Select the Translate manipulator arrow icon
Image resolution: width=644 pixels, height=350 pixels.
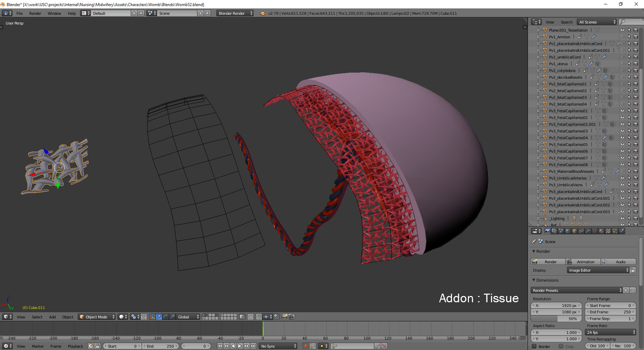(x=159, y=317)
